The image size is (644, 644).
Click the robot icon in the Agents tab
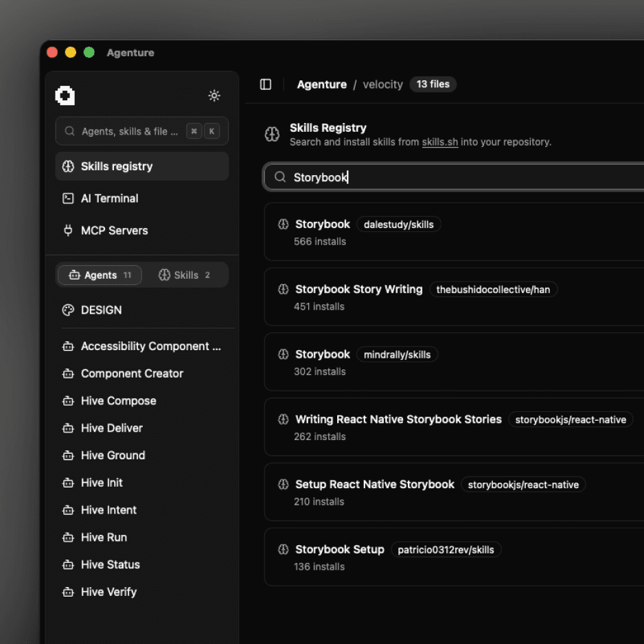[74, 275]
